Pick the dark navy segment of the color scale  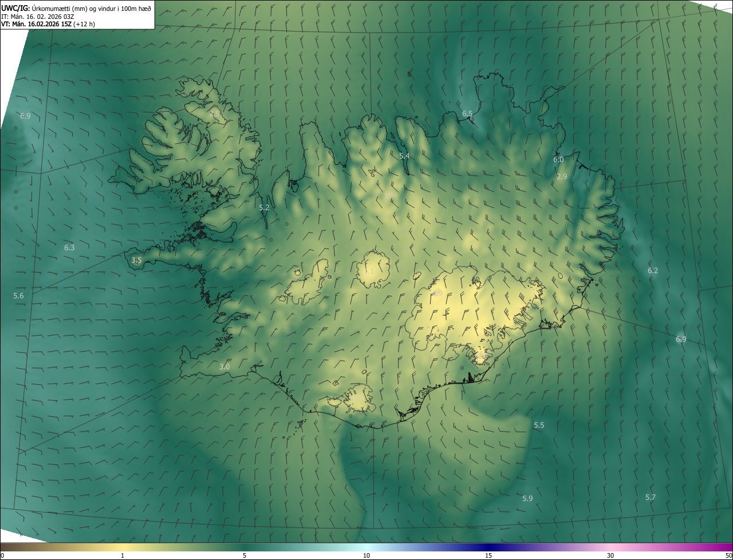[x=488, y=547]
